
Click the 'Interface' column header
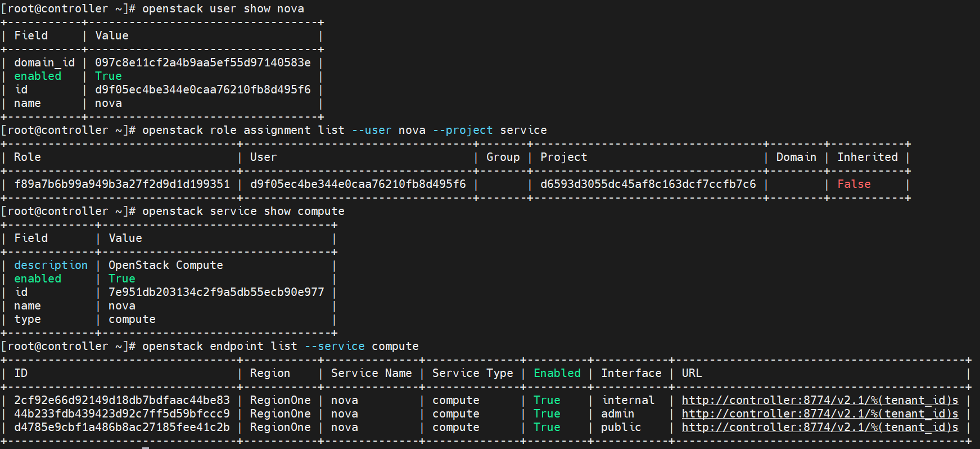[631, 373]
